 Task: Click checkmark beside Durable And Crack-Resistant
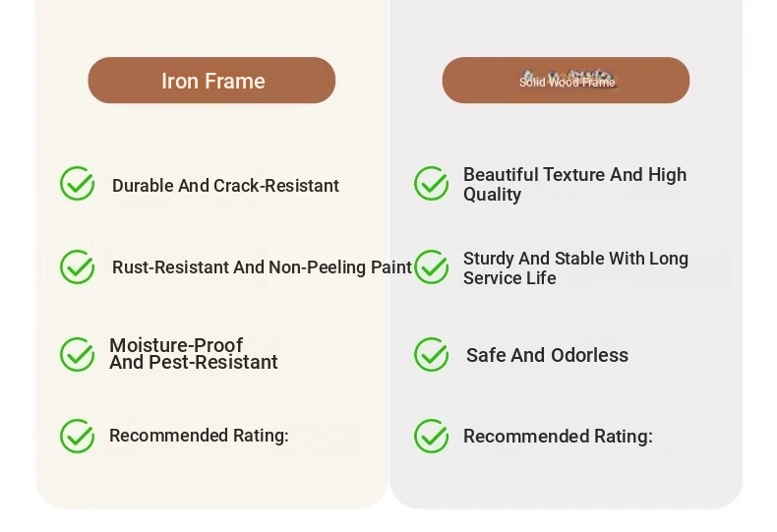point(78,183)
